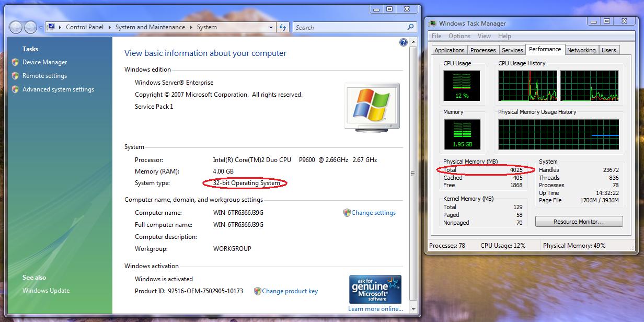Click the computer icon in the address bar

(52, 27)
